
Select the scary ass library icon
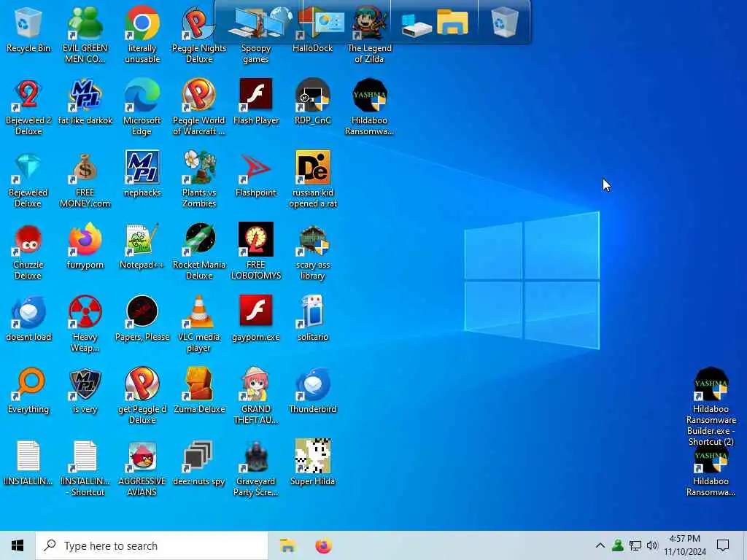(312, 252)
